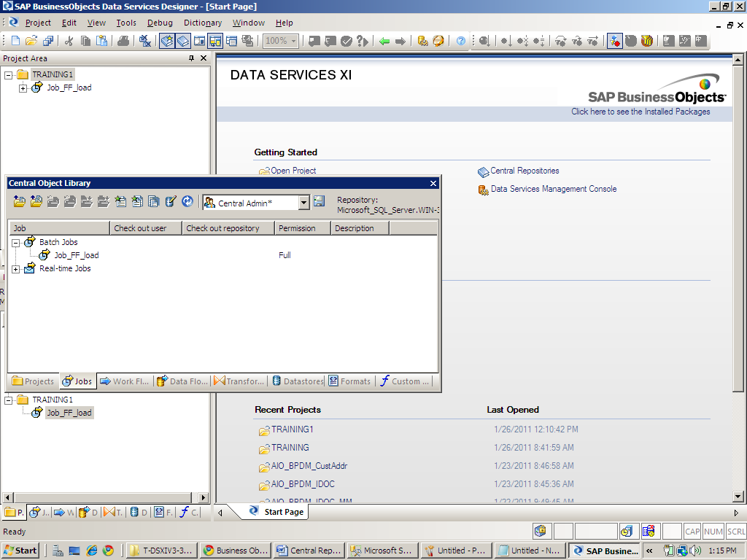Screen dimensions: 747x560
Task: Click the Central Repositories link
Action: pos(525,171)
